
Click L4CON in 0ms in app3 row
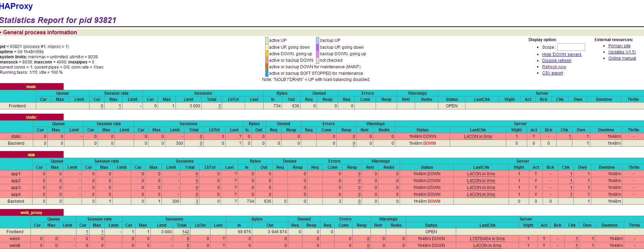click(481, 188)
